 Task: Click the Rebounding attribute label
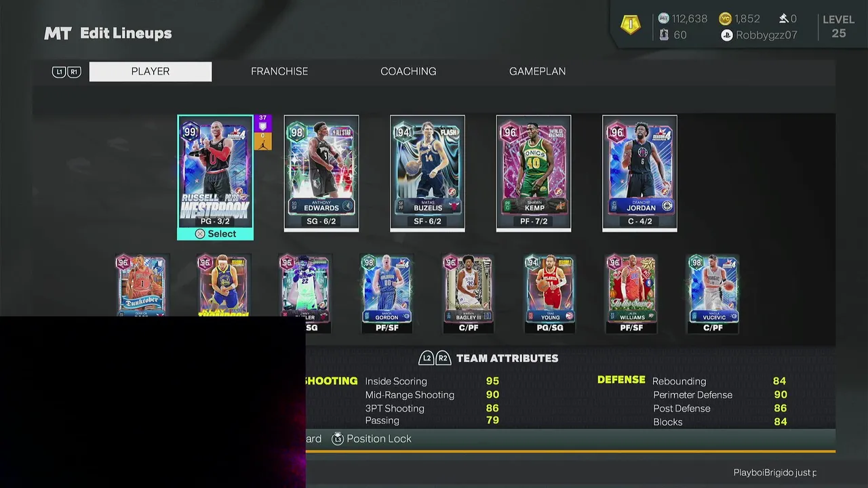point(679,382)
